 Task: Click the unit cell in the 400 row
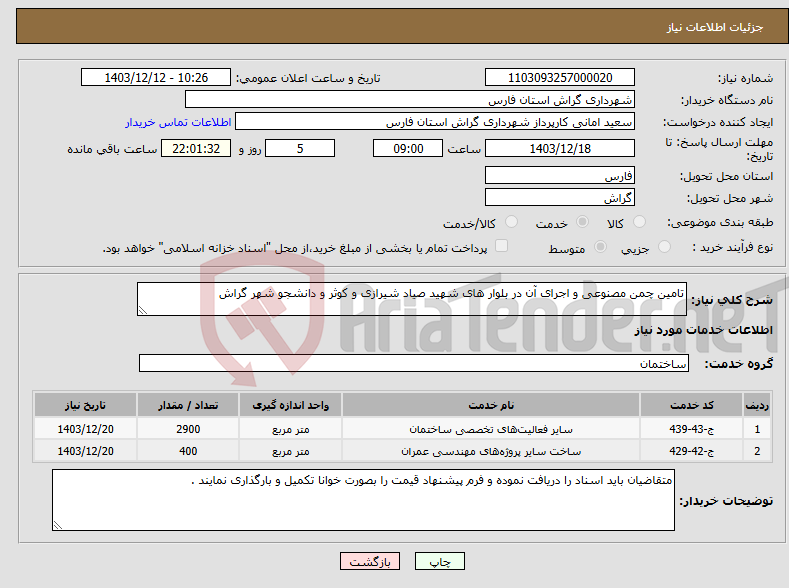(291, 451)
